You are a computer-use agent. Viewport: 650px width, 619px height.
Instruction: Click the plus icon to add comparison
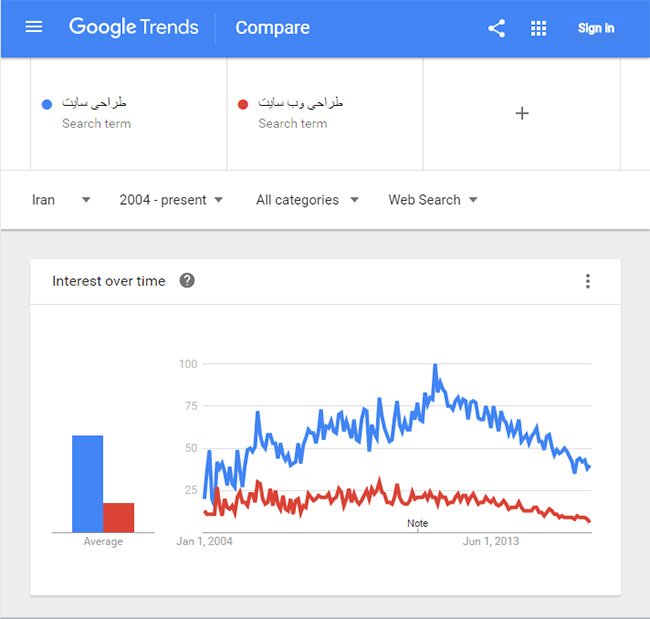(522, 113)
